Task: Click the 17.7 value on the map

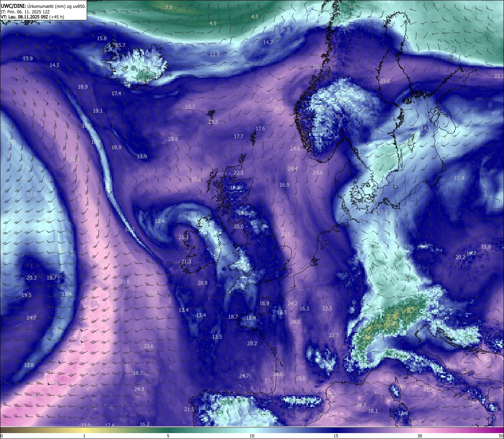Action: (x=239, y=137)
